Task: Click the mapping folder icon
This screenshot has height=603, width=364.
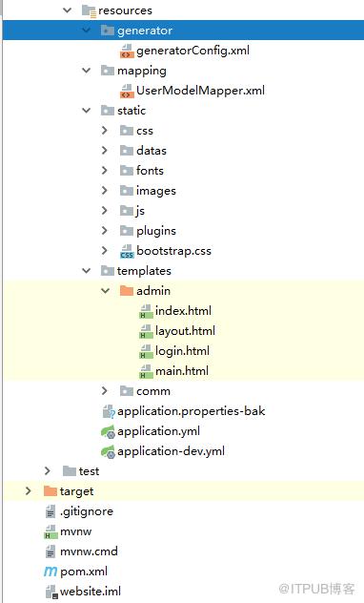Action: 108,71
